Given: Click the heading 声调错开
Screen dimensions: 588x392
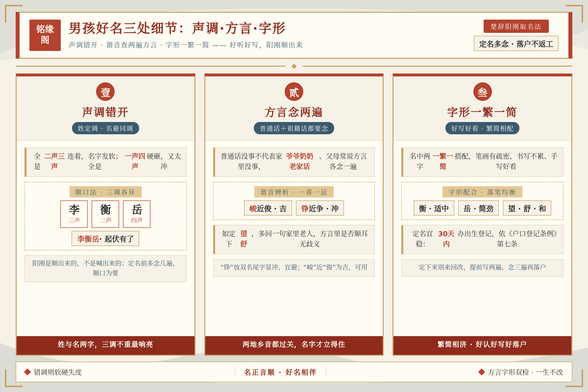Looking at the screenshot, I should point(105,112).
